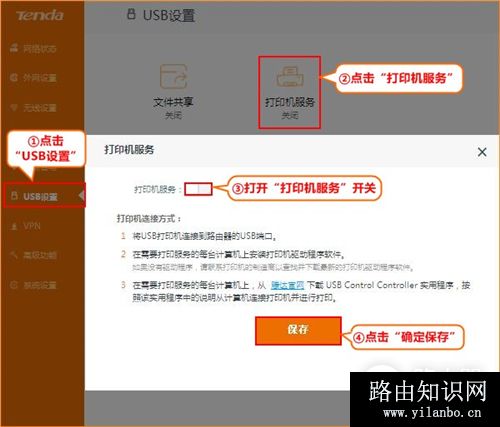Screen dimensions: 500x427
Task: Click the 打印机服务 dialog title text
Action: click(x=129, y=150)
